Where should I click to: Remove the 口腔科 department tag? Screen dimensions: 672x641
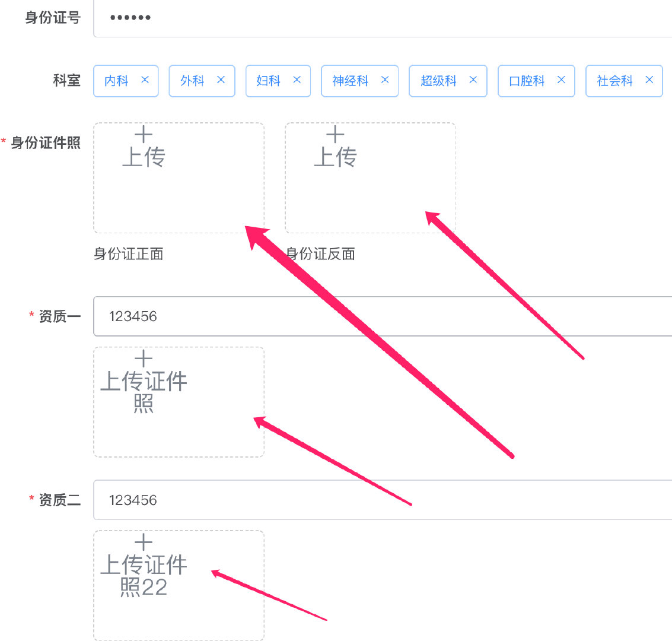tap(560, 81)
